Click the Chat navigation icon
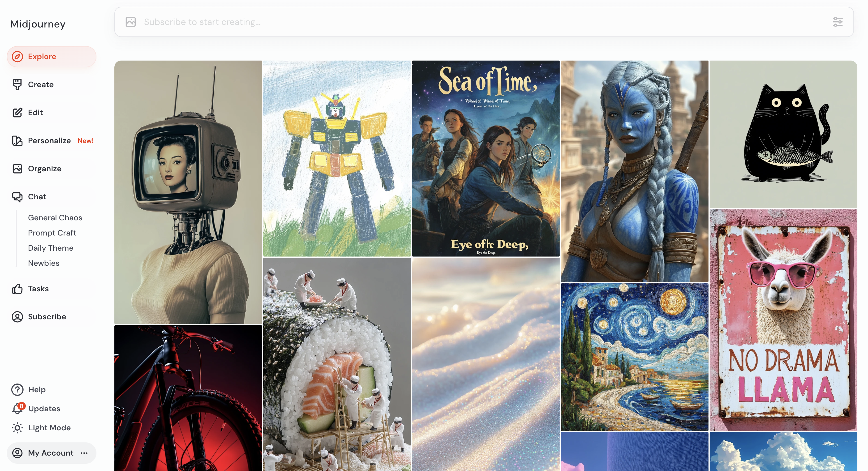Screen dimensions: 868x471 pyautogui.click(x=17, y=197)
